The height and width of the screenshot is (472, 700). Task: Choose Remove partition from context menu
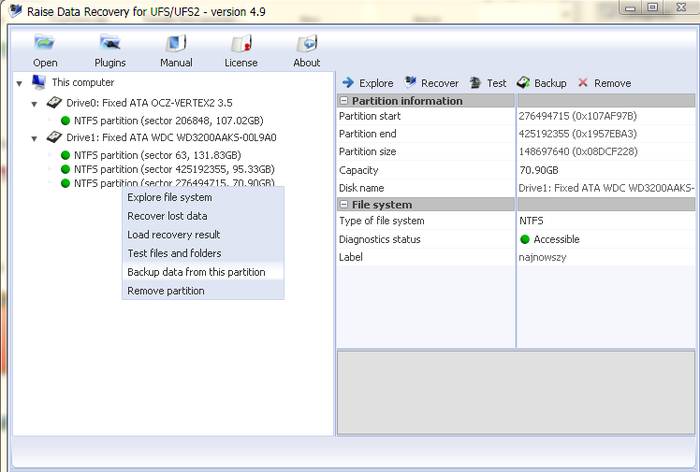tap(203, 291)
